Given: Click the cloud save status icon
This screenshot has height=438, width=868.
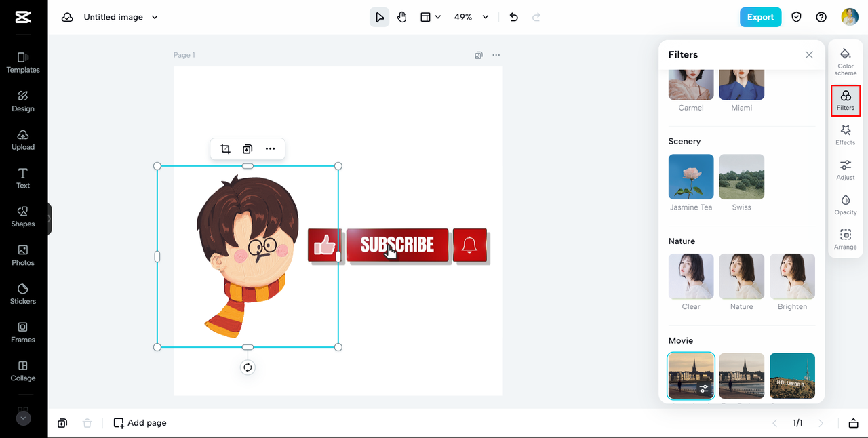Looking at the screenshot, I should click(67, 17).
